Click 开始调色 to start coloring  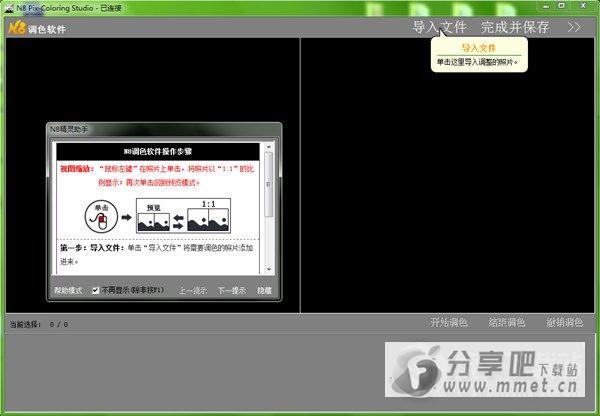pyautogui.click(x=449, y=322)
